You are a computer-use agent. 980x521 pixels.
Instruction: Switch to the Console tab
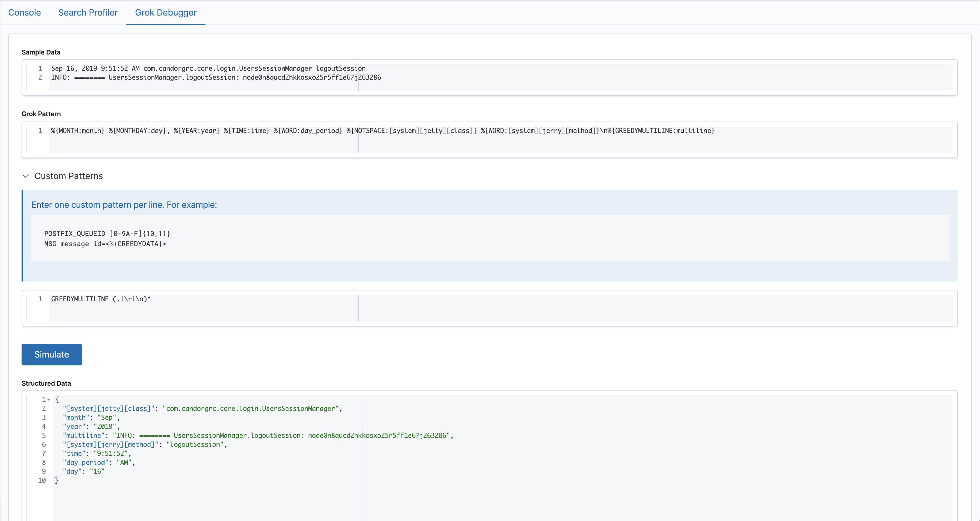24,13
